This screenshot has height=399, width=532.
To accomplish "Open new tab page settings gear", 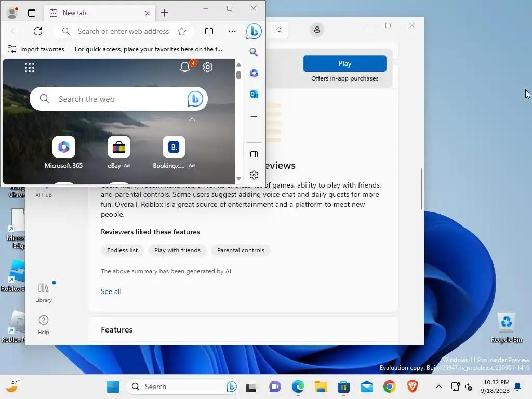I will pyautogui.click(x=208, y=67).
